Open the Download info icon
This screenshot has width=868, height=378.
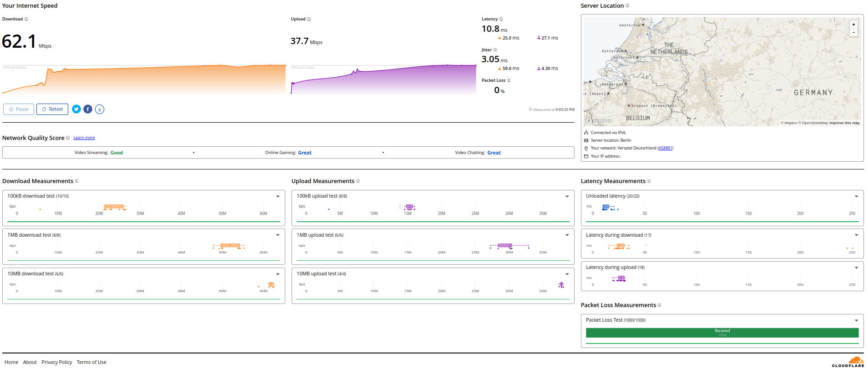(x=26, y=19)
